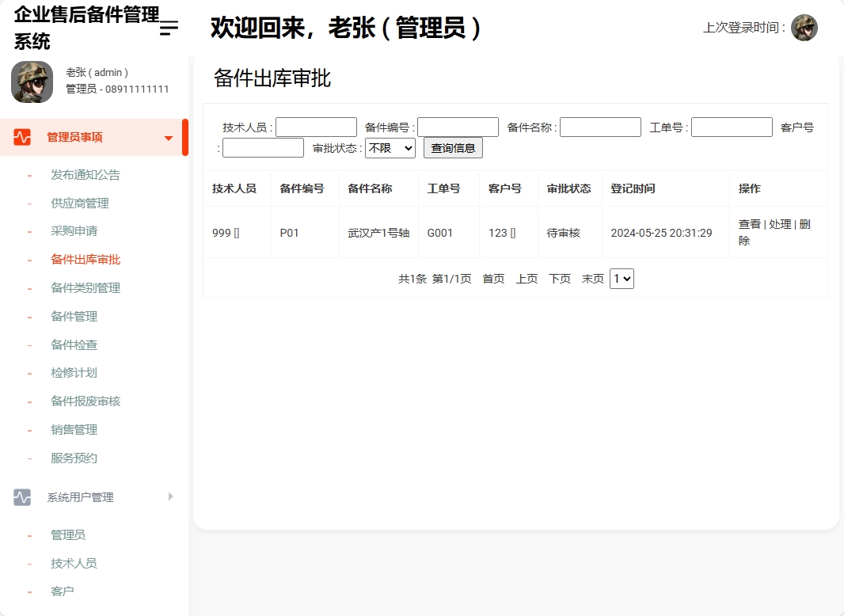Select 技术人员 under 系统用户管理
This screenshot has height=616, width=844.
click(74, 563)
